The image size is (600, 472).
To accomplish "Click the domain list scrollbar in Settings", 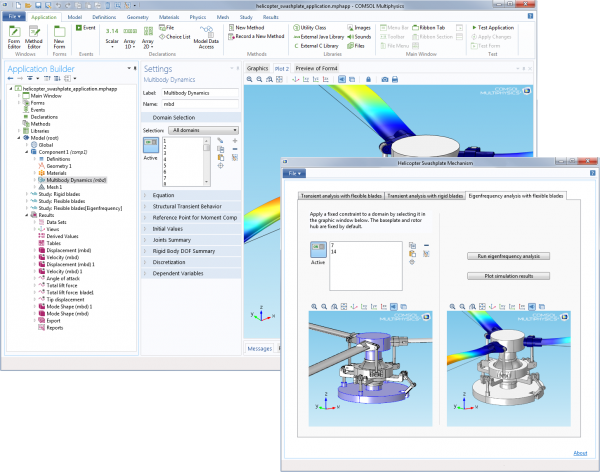I will 207,162.
